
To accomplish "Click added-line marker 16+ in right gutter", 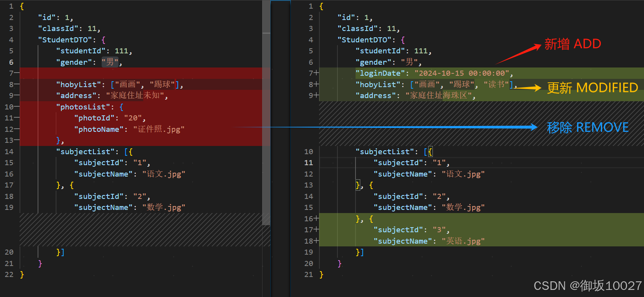I will pyautogui.click(x=312, y=219).
